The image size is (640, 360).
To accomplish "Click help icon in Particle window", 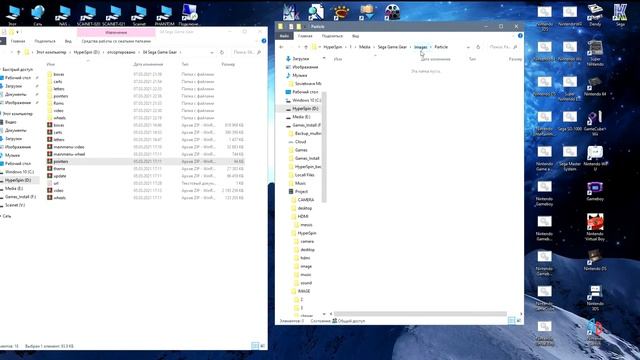I will click(520, 36).
